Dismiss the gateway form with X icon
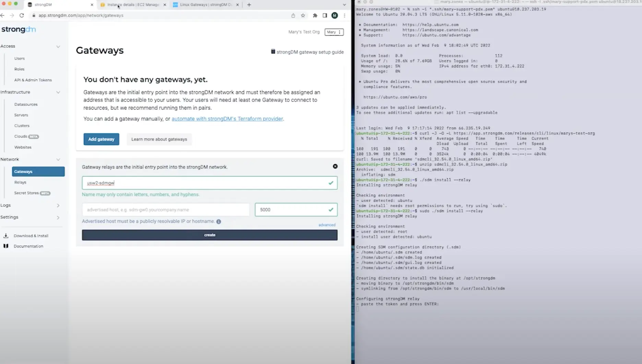Viewport: 642px width, 364px height. [x=335, y=166]
